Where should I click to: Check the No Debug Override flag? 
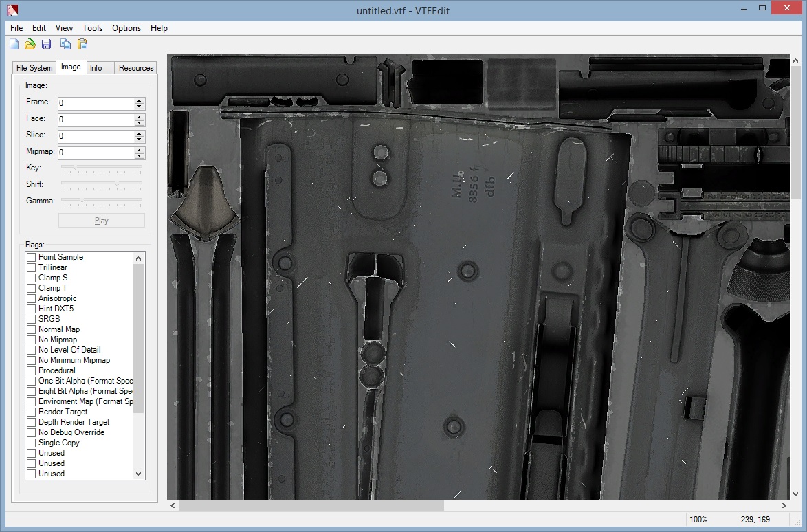pos(32,432)
